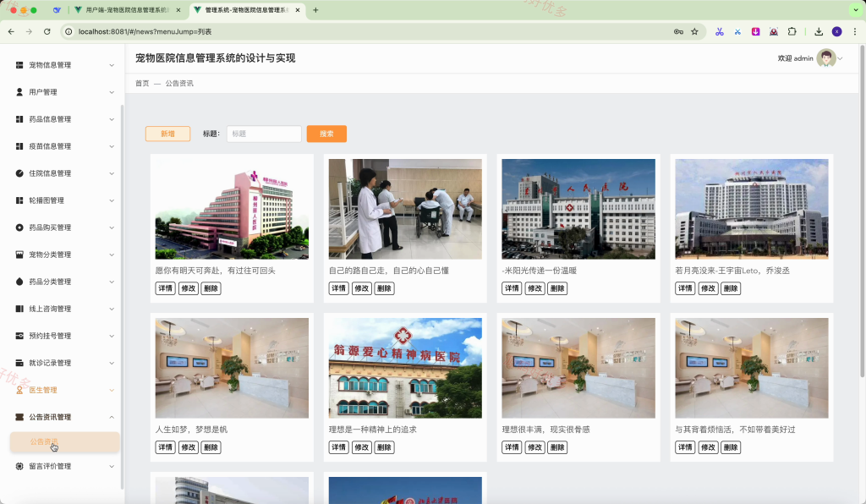Open the browser extensions puzzle icon
This screenshot has height=504, width=866.
pos(792,31)
